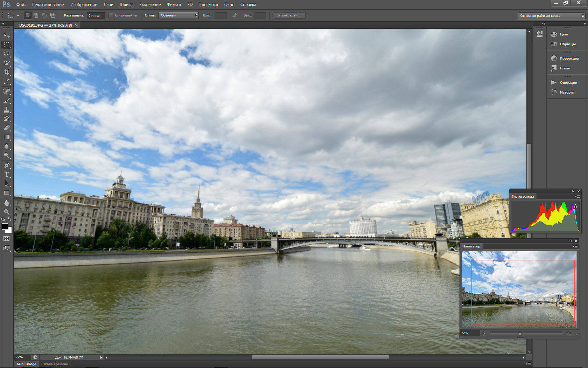This screenshot has height=368, width=588.
Task: Open the Слои menu
Action: coord(108,5)
